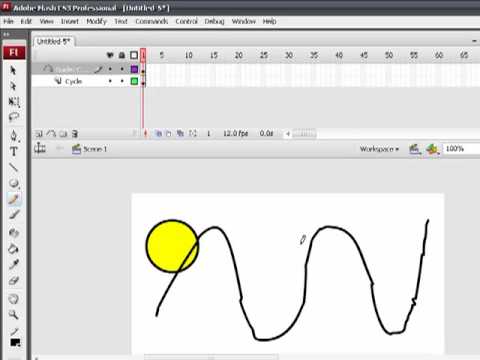This screenshot has width=480, height=360.
Task: Open the Commands menu
Action: (152, 21)
